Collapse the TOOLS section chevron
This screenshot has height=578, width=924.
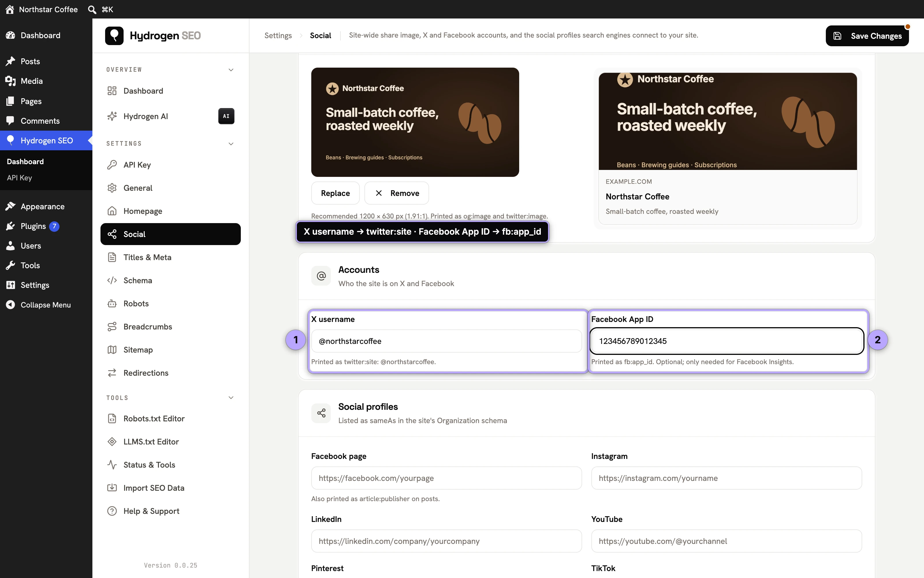coord(231,398)
